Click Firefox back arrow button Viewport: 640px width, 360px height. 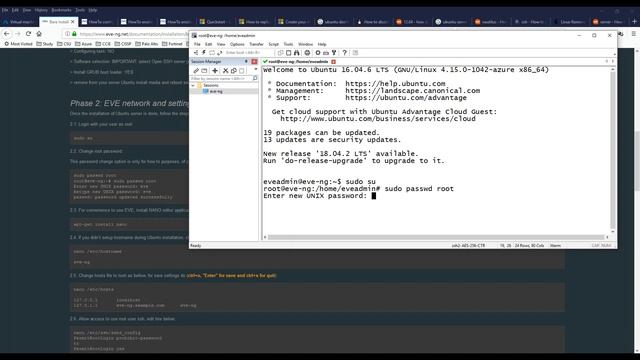pyautogui.click(x=7, y=33)
